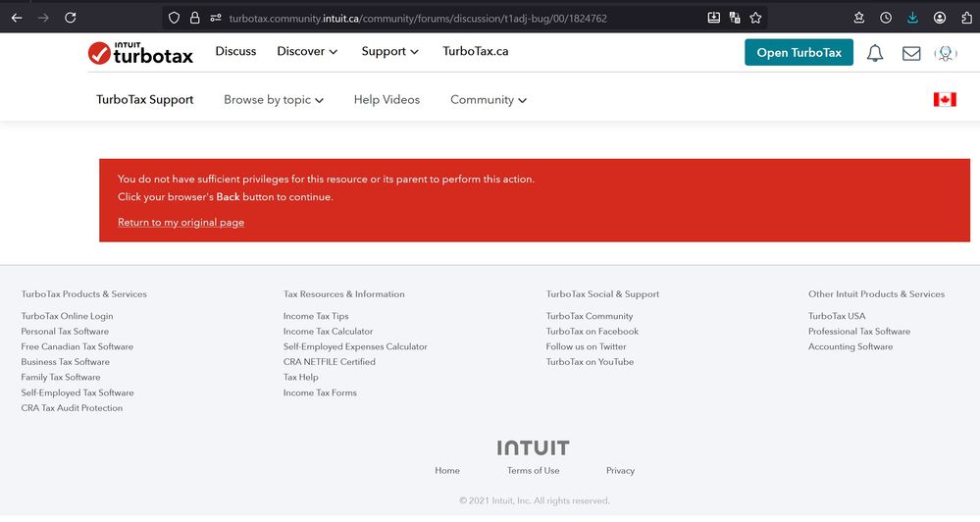Bookmark this page with star icon
The width and height of the screenshot is (980, 522).
(755, 18)
